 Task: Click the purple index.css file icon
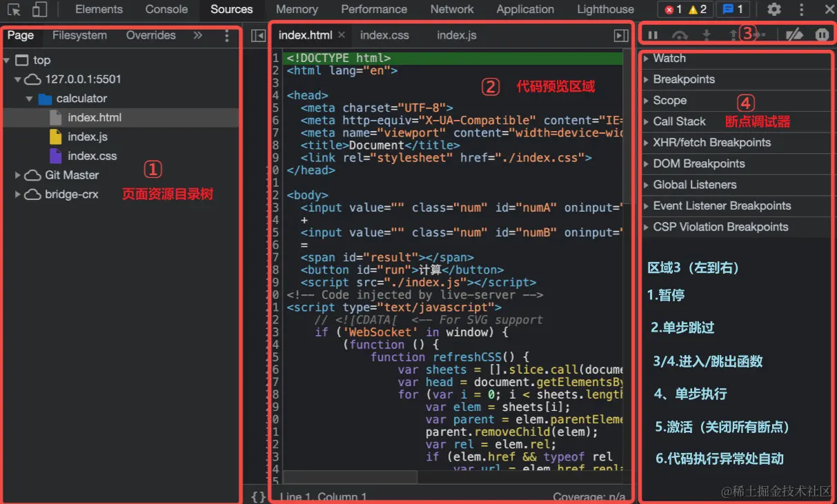[56, 156]
